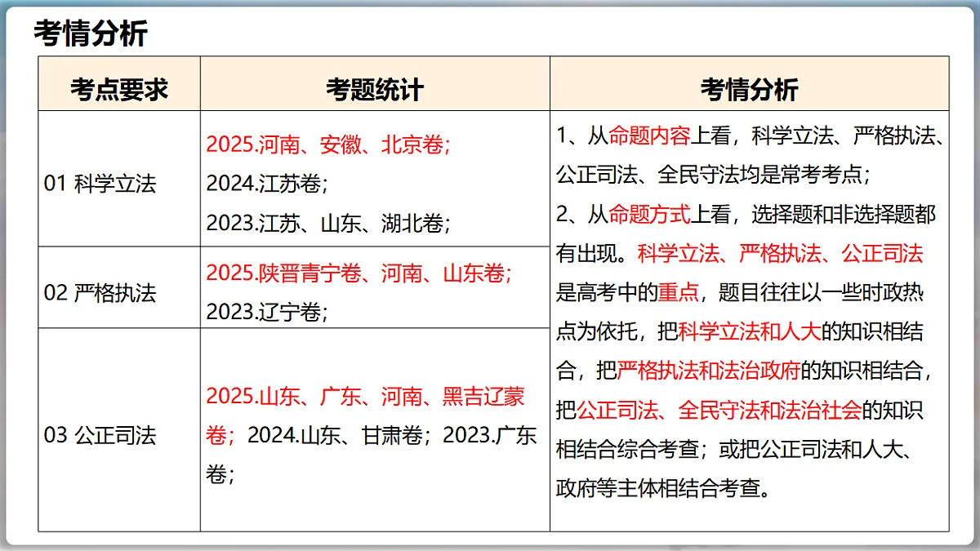Click the red phrase 严格执法和法治政府
This screenshot has width=980, height=551.
coord(709,371)
